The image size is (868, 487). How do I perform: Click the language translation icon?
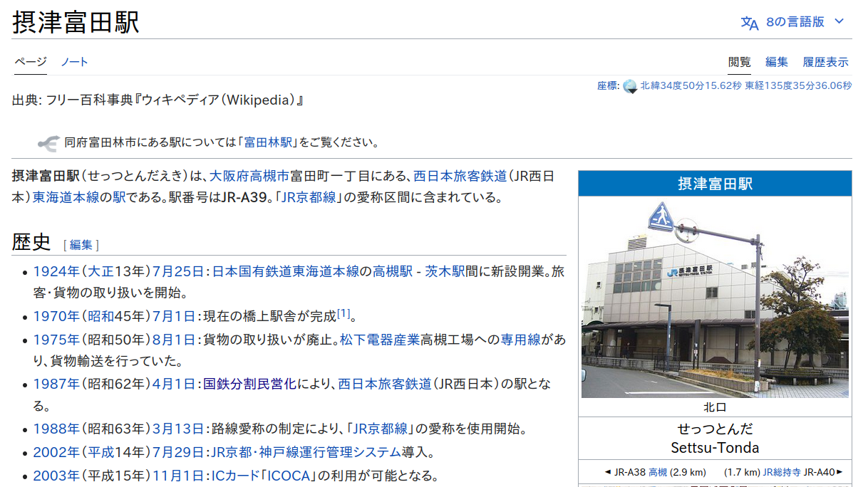click(750, 22)
